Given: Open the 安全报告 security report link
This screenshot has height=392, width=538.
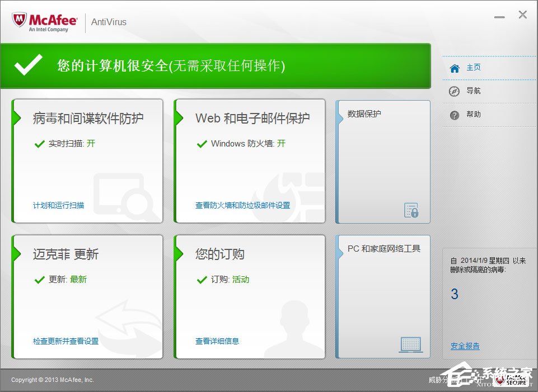Looking at the screenshot, I should coord(465,346).
